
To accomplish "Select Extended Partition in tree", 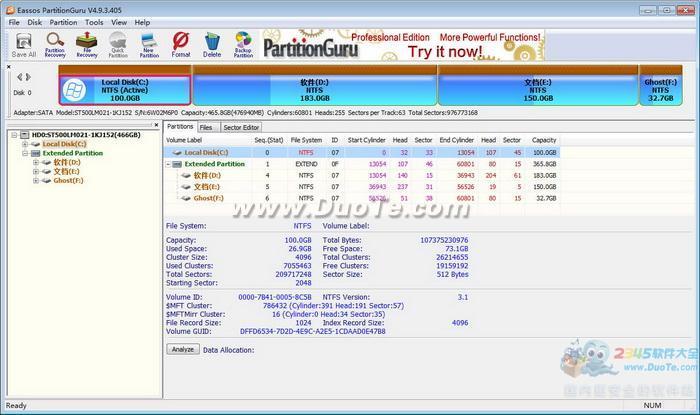I will pos(73,153).
